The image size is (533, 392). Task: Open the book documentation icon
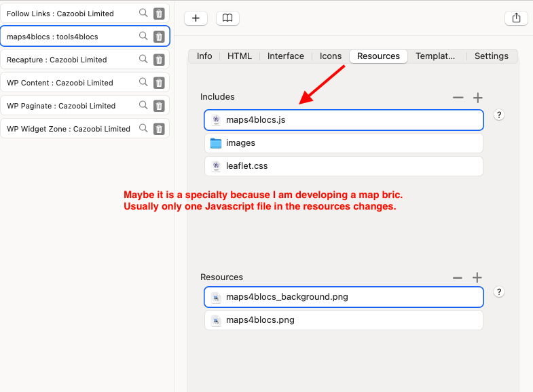[227, 18]
